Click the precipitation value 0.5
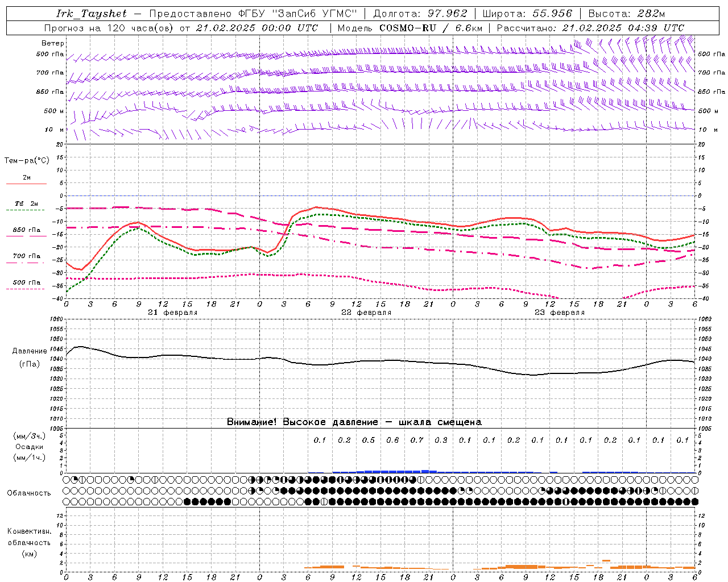Image resolution: width=728 pixels, height=582 pixels. coord(369,440)
